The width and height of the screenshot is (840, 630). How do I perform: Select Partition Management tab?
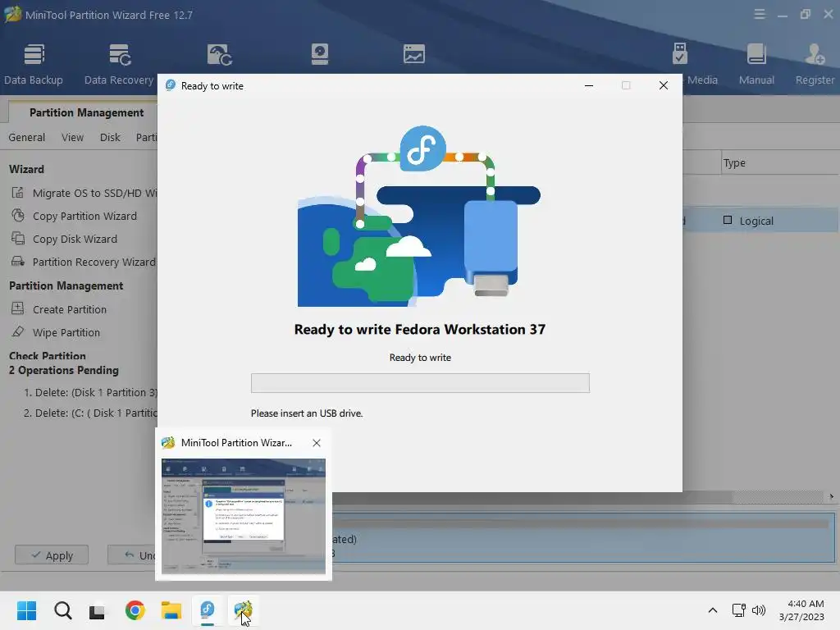pyautogui.click(x=85, y=112)
